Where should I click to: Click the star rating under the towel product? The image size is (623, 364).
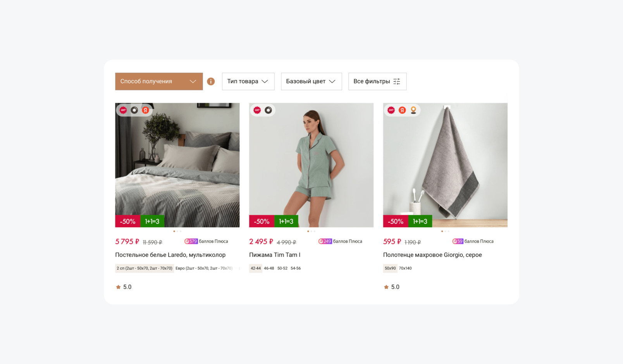[x=391, y=287]
